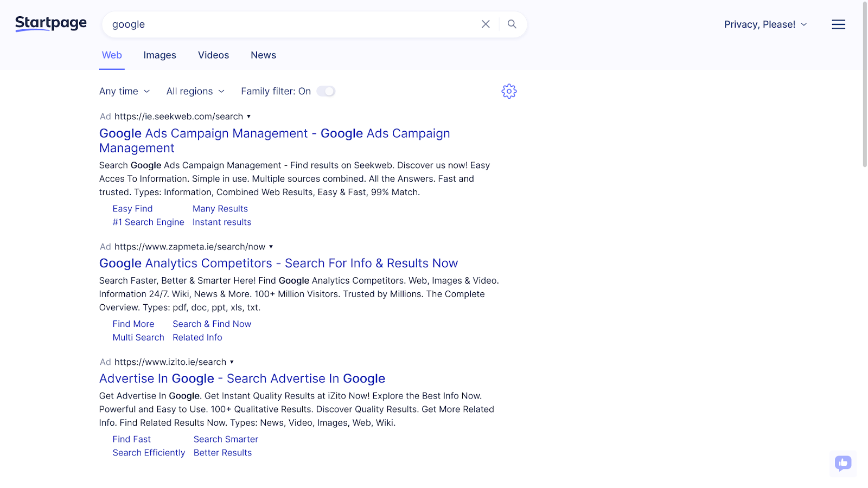Switch to the News tab

(x=263, y=55)
